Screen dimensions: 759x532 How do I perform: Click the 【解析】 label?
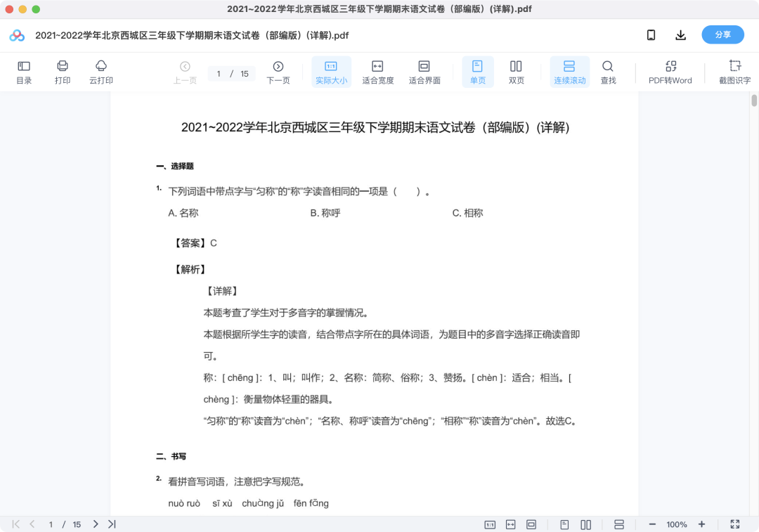190,270
